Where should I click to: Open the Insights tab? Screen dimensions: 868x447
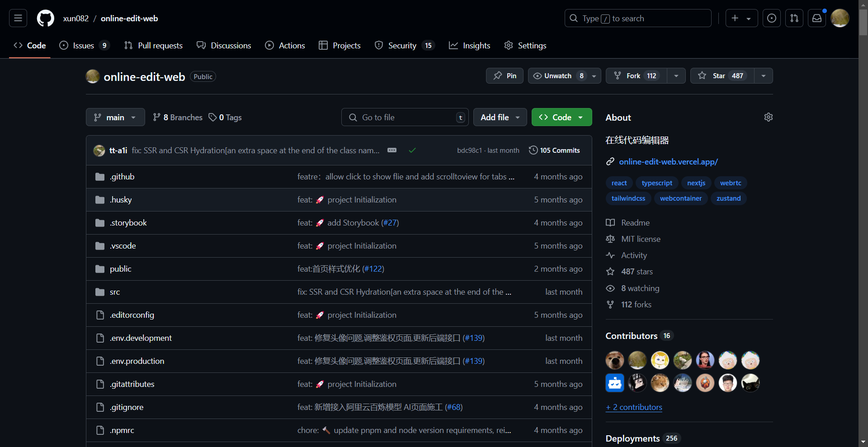point(469,45)
